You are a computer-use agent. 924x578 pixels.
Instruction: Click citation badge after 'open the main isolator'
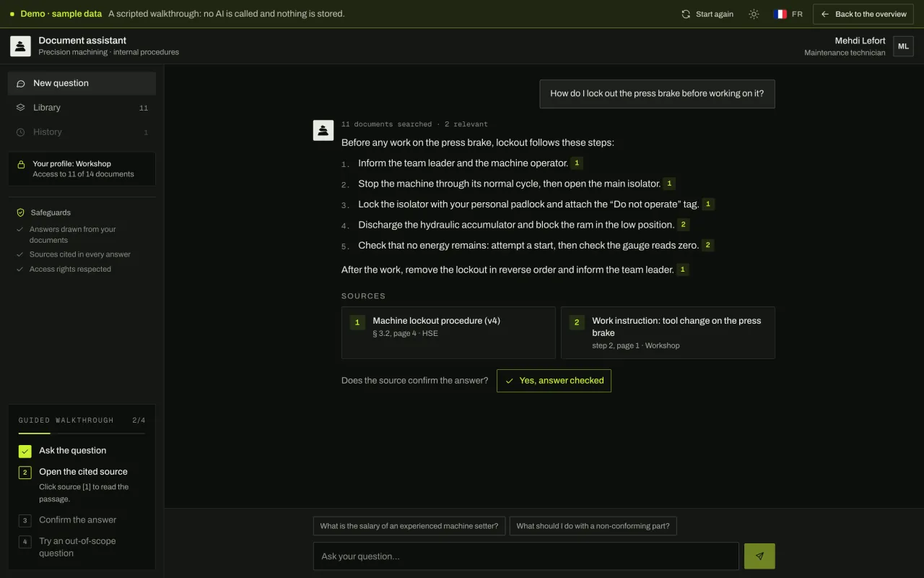click(x=669, y=184)
